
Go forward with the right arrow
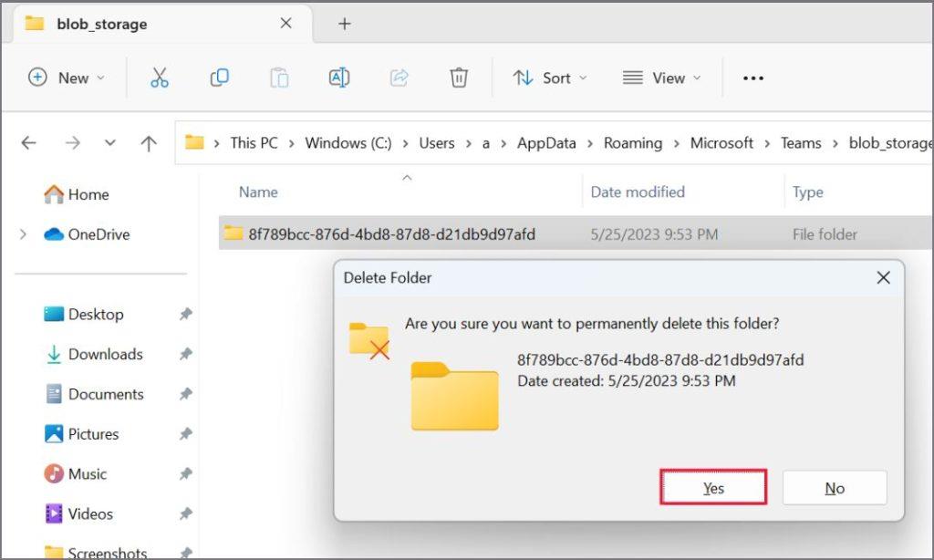coord(72,143)
